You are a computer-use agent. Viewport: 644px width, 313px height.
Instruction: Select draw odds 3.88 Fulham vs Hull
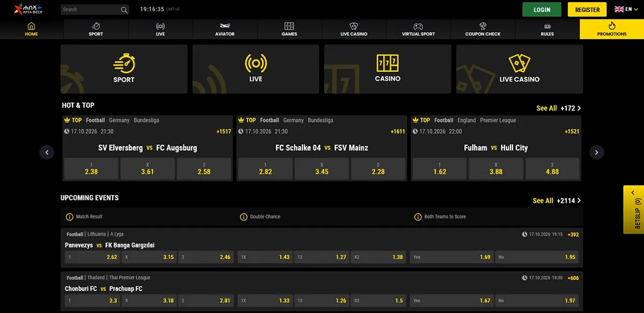tap(496, 169)
